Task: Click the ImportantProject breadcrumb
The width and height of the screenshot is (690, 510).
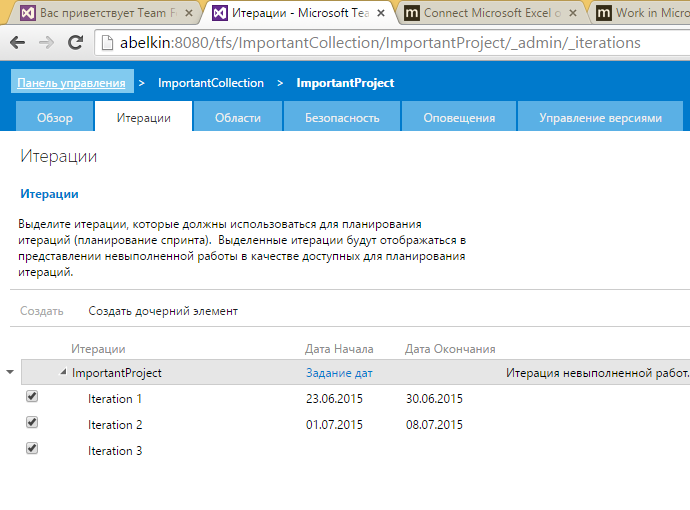Action: pos(345,83)
